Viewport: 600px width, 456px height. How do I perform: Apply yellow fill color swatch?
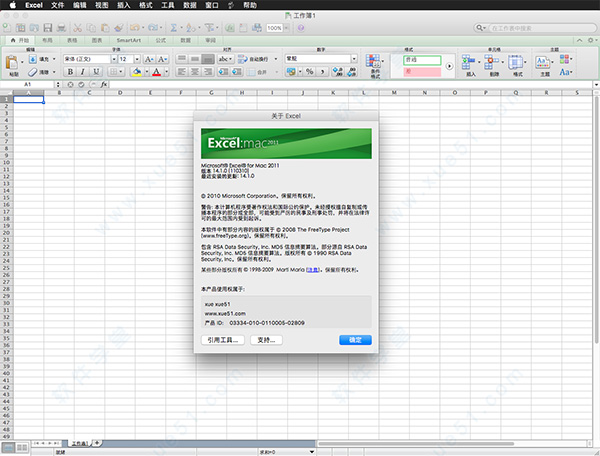pos(136,72)
